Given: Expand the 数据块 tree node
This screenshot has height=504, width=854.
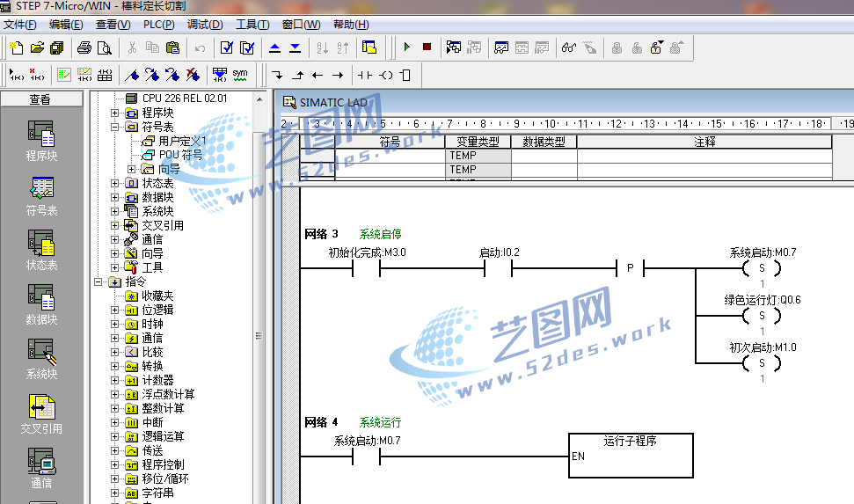Looking at the screenshot, I should click(114, 197).
